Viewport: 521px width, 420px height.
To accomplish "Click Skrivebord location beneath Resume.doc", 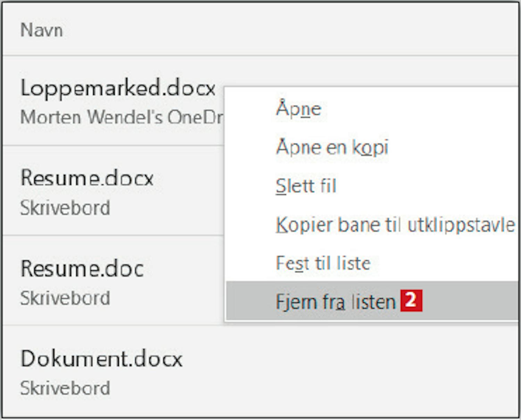I will coord(65,298).
